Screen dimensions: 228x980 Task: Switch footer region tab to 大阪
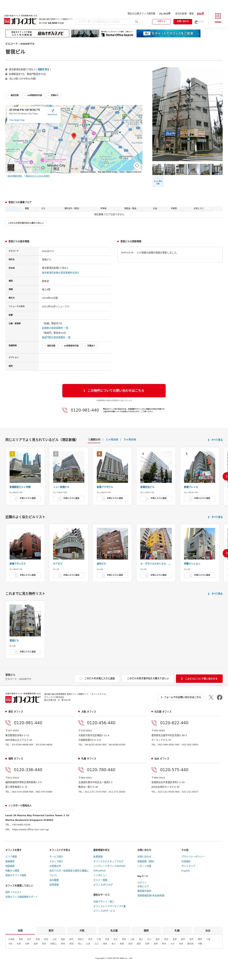point(82,931)
